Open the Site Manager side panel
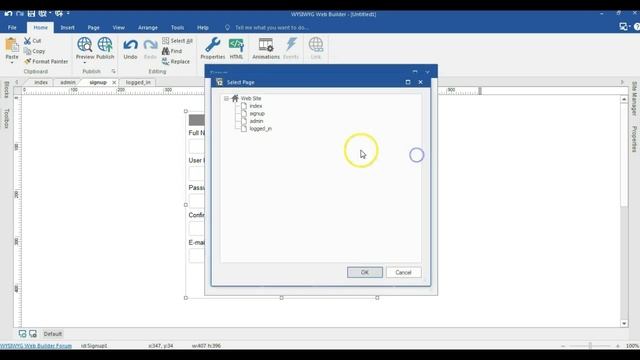This screenshot has width=640, height=360. [634, 98]
